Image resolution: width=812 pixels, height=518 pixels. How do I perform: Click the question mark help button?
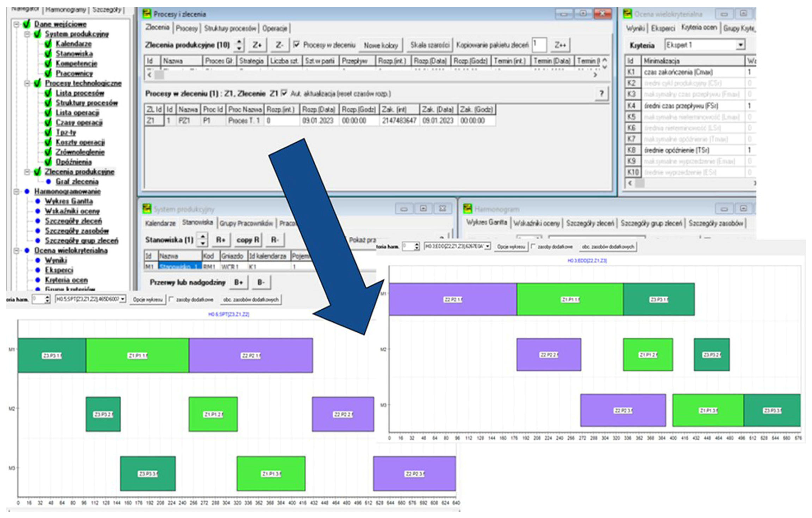tap(601, 94)
